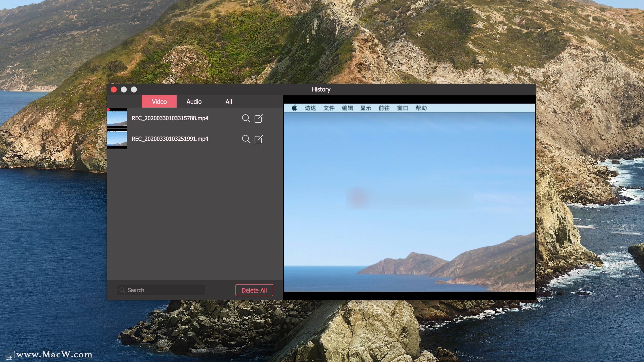Switch to the Video tab
Viewport: 644px width, 362px height.
click(159, 101)
